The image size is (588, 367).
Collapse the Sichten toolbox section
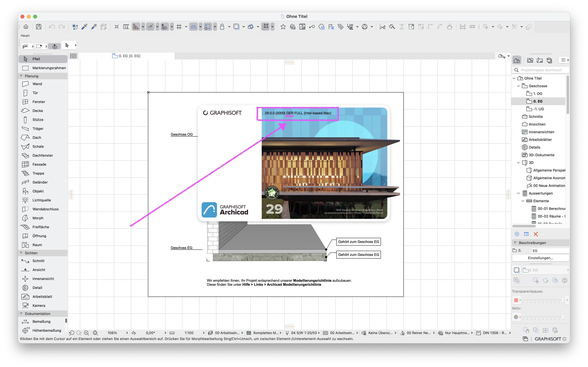coord(21,253)
